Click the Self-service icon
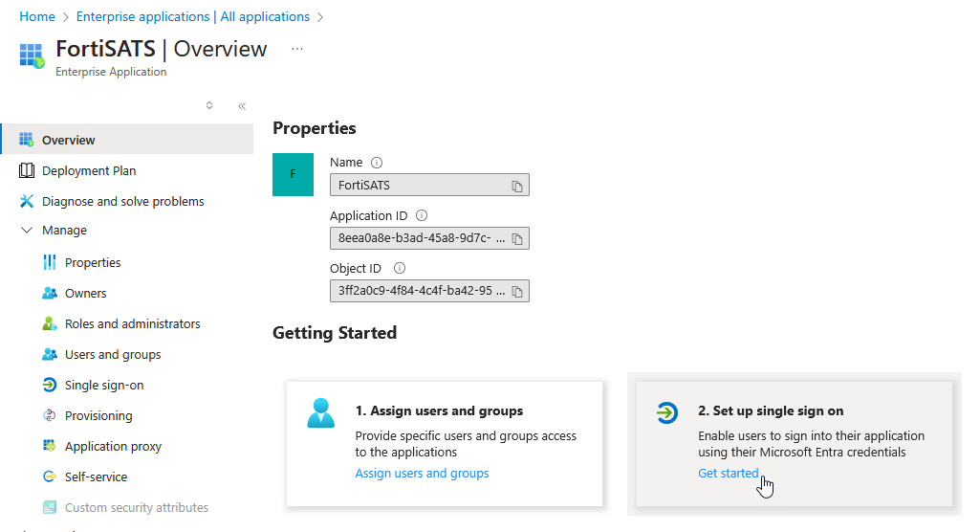Image resolution: width=980 pixels, height=532 pixels. point(50,477)
